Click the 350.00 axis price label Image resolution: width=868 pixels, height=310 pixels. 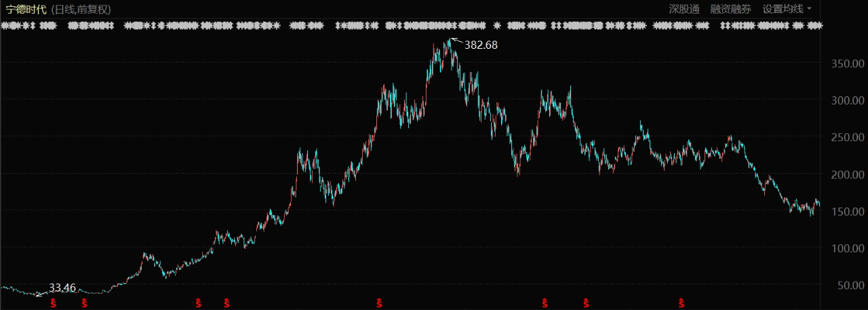(846, 63)
